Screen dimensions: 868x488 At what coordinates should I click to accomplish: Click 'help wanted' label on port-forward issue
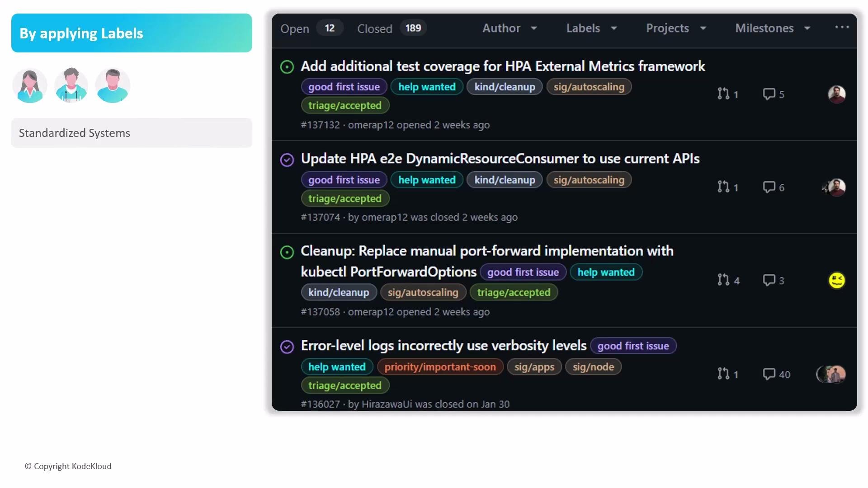point(606,272)
